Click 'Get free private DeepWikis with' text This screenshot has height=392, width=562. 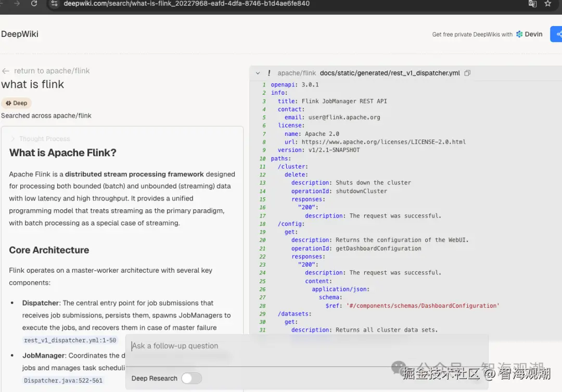[x=472, y=34]
